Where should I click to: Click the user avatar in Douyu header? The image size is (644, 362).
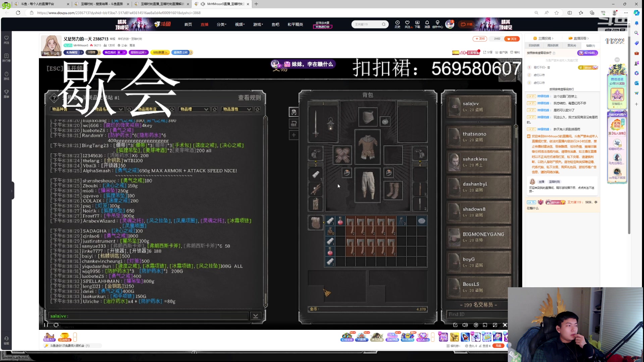[450, 24]
